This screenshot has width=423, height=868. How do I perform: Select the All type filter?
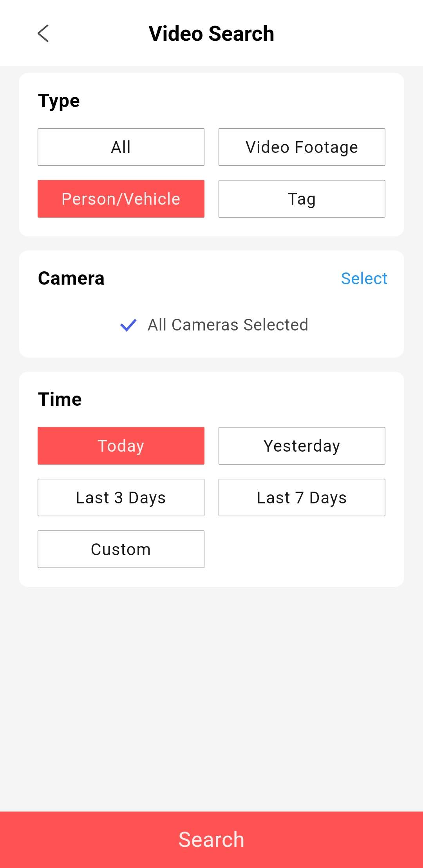[121, 147]
